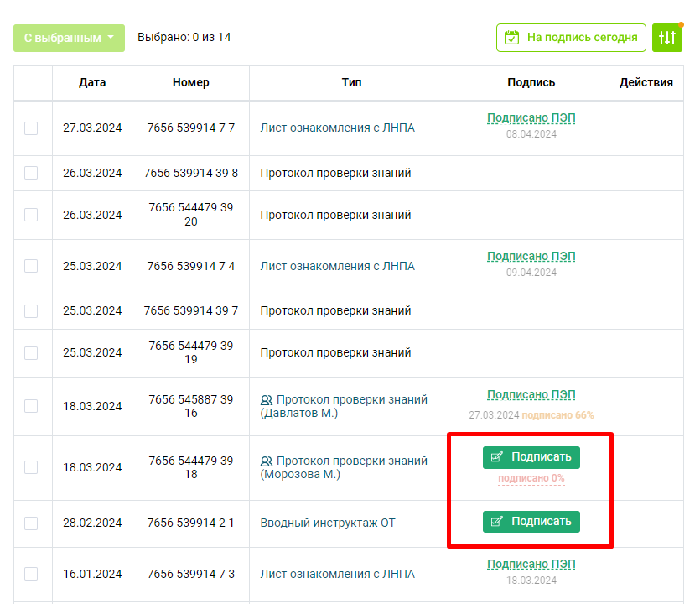This screenshot has height=604, width=700.
Task: Click the 'Номер' column header
Action: click(x=190, y=83)
